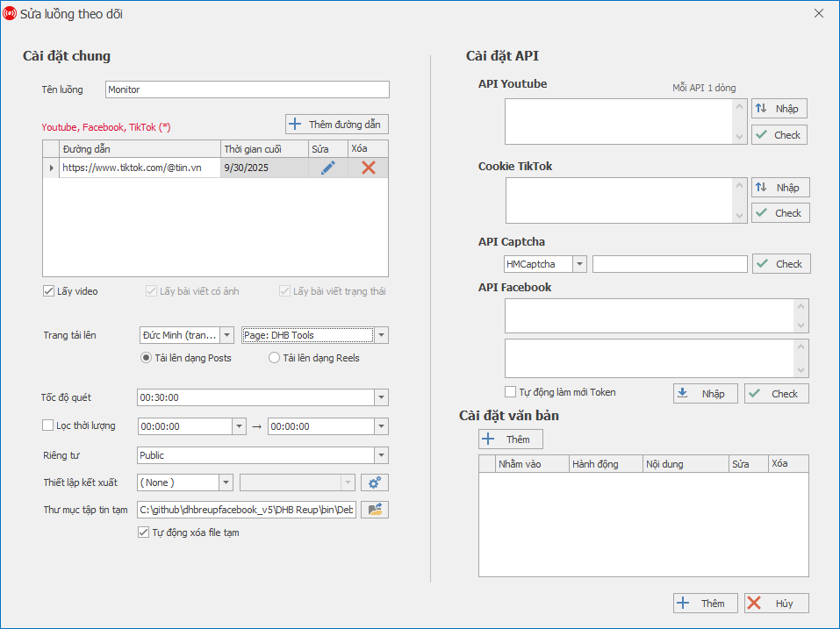
Task: Browse the temp folder with the folder icon
Action: [375, 510]
